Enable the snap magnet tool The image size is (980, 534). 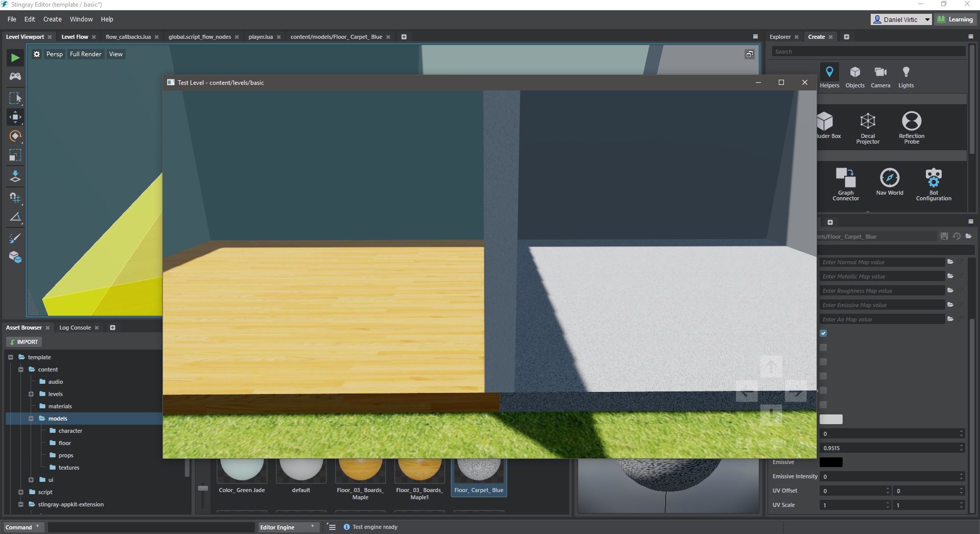pyautogui.click(x=15, y=198)
